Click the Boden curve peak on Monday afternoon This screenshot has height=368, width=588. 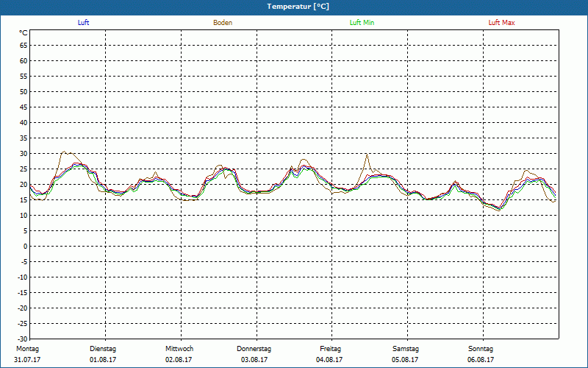[x=64, y=152]
